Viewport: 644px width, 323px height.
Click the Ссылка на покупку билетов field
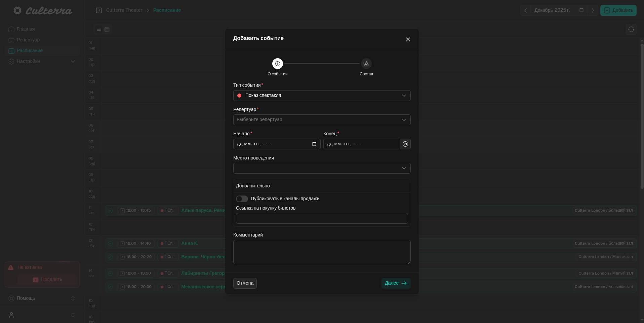pyautogui.click(x=322, y=218)
